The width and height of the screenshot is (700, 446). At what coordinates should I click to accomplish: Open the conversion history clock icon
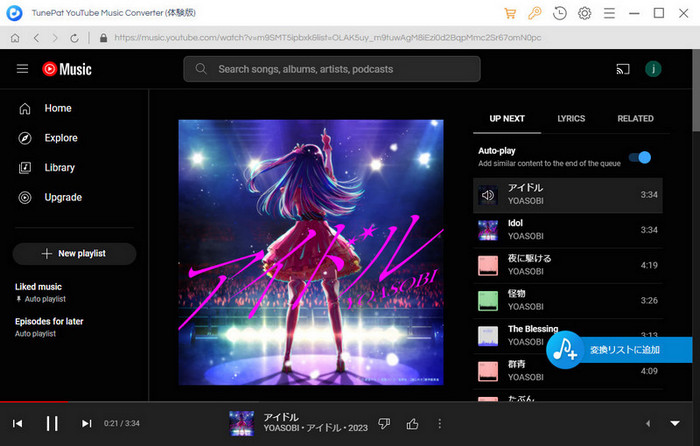click(x=559, y=13)
